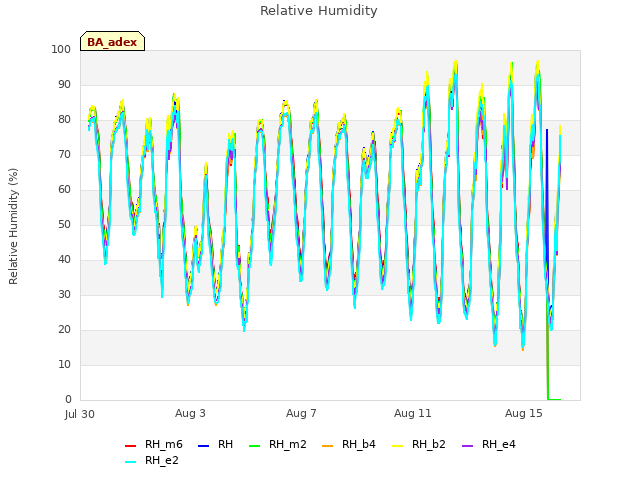The height and width of the screenshot is (480, 640).
Task: Click the 0 y-axis tick label
Action: [x=68, y=400]
